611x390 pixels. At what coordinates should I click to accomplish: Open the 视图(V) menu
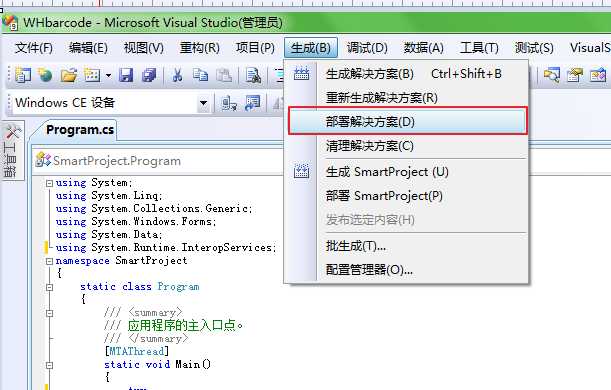143,48
